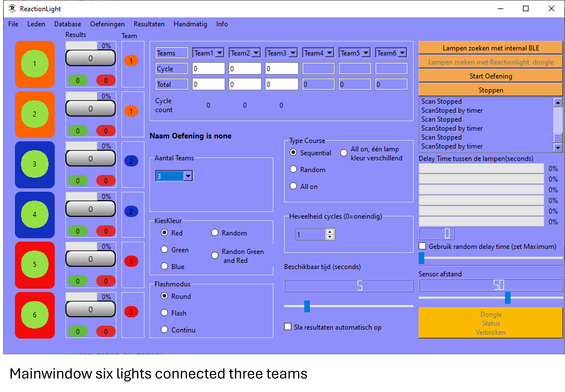Screen dimensions: 565x392
Task: Open the Aantal Teams dropdown
Action: [x=188, y=176]
